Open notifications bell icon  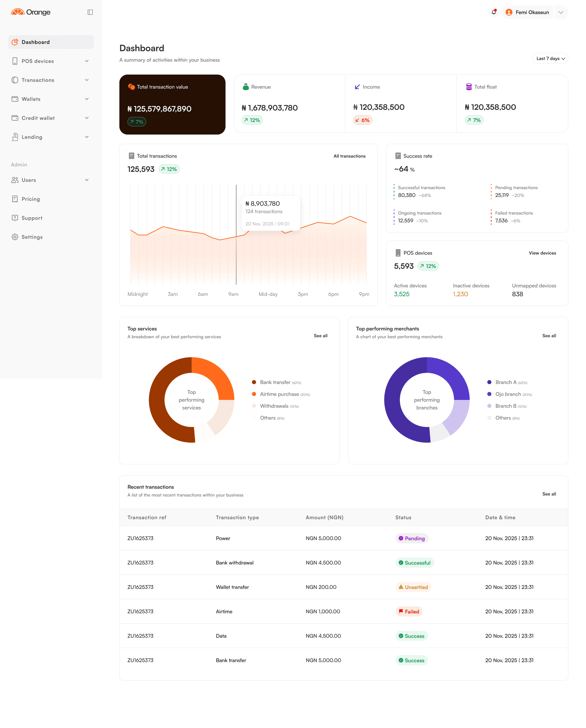(x=494, y=12)
